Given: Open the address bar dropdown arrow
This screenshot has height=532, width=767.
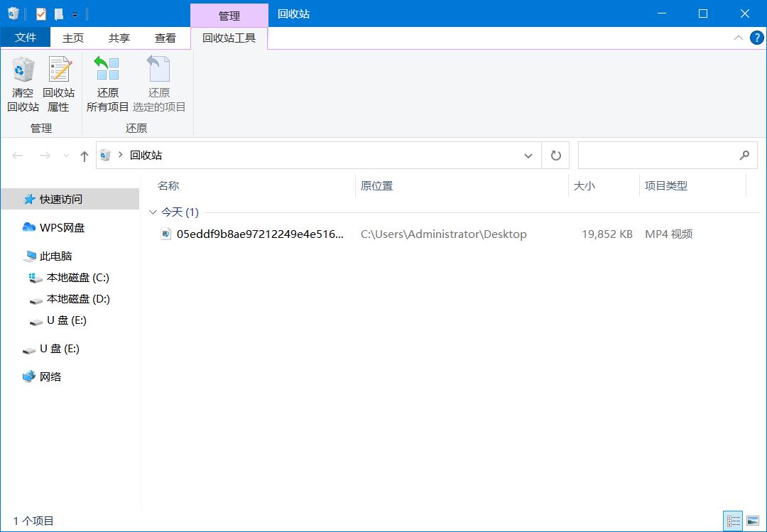Looking at the screenshot, I should [528, 155].
